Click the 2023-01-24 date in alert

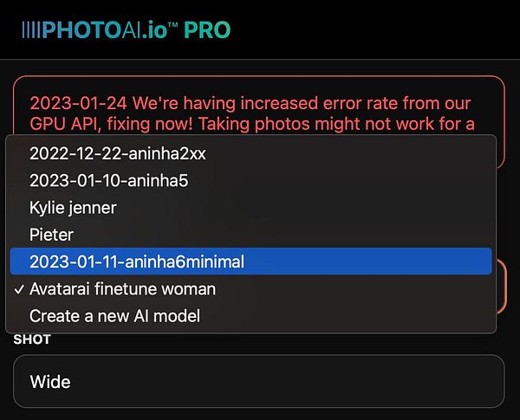(x=78, y=103)
